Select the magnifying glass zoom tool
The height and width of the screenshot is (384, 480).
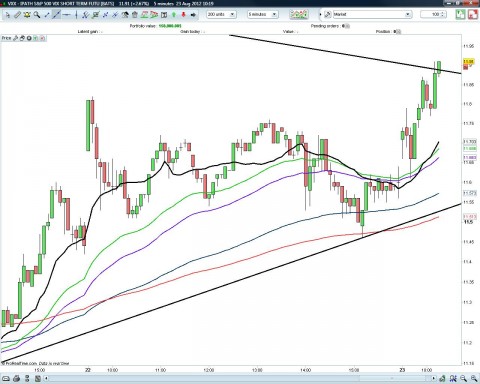pos(37,15)
